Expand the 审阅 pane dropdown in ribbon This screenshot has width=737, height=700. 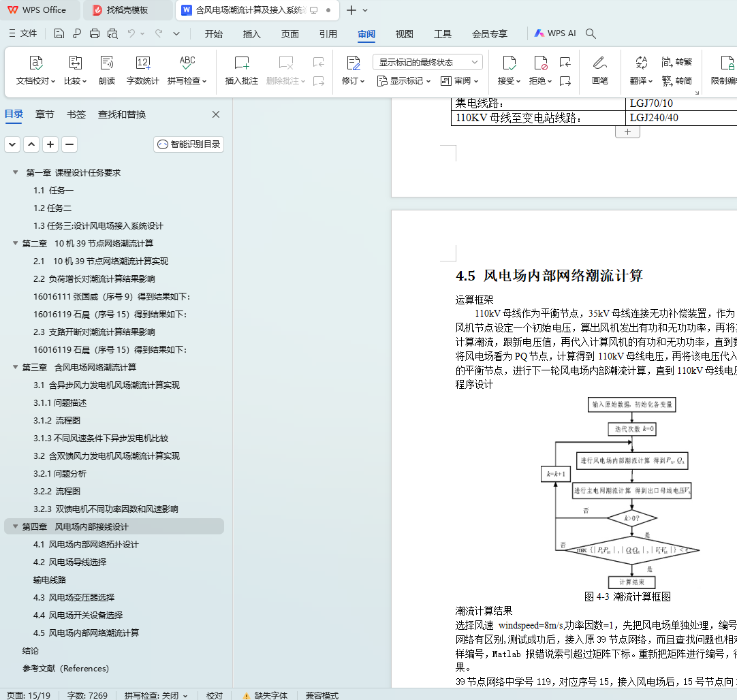coord(476,81)
